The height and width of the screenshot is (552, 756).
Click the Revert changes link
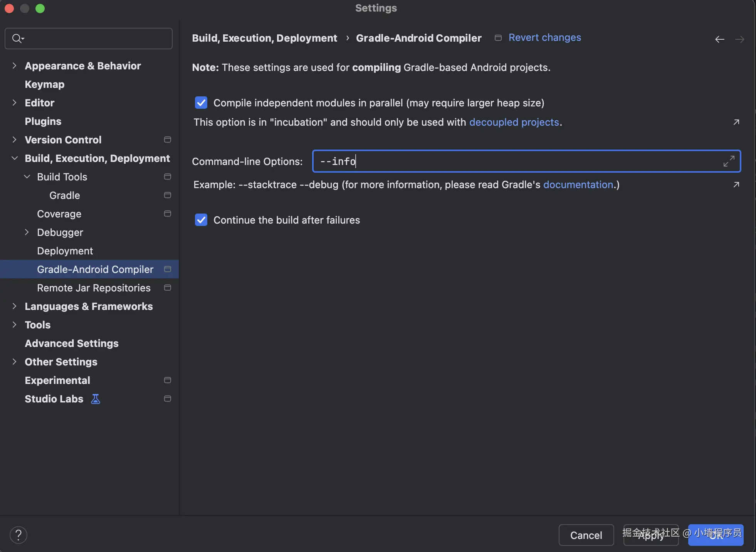pyautogui.click(x=544, y=38)
